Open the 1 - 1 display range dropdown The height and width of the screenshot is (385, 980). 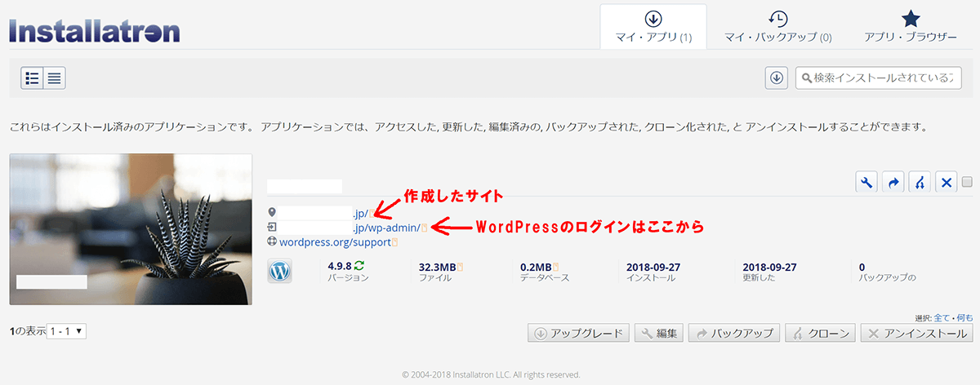point(67,332)
